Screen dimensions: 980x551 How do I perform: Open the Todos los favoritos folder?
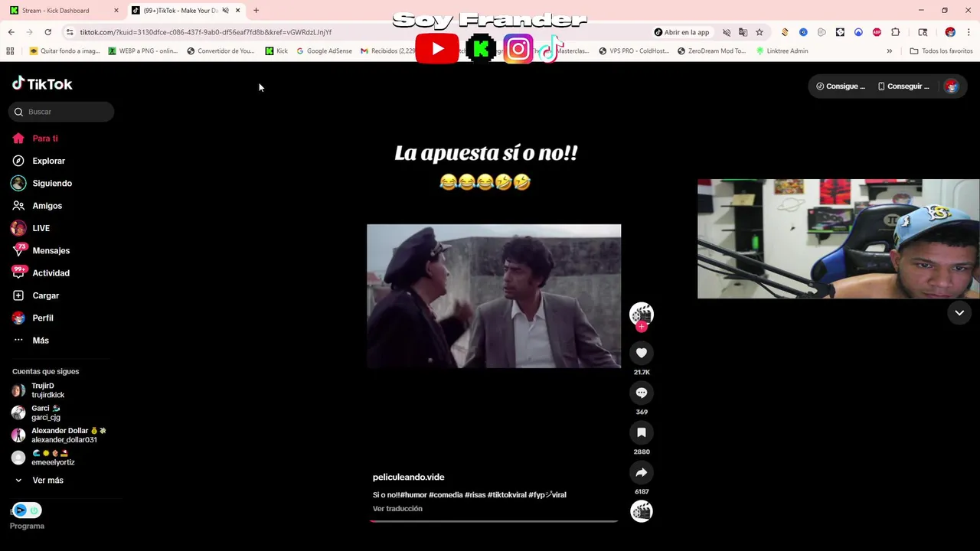tap(941, 51)
